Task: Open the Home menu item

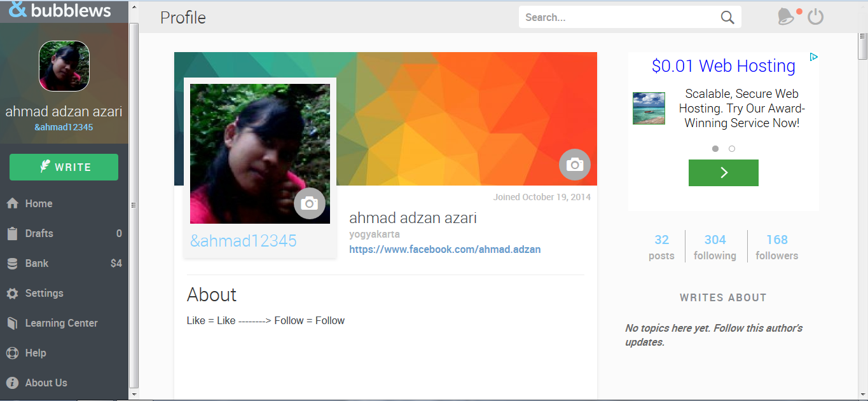Action: coord(64,203)
